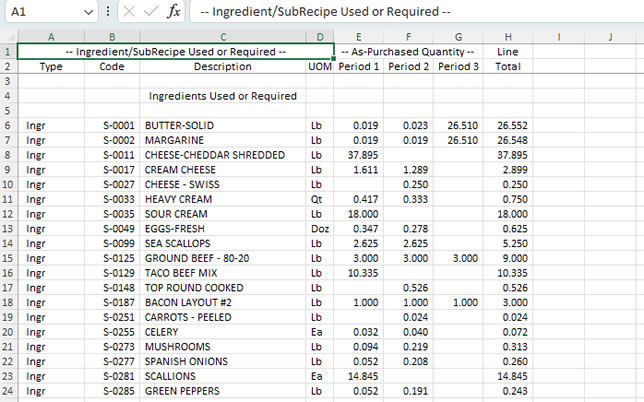Open the Insert Function fx icon
The width and height of the screenshot is (644, 402).
174,11
